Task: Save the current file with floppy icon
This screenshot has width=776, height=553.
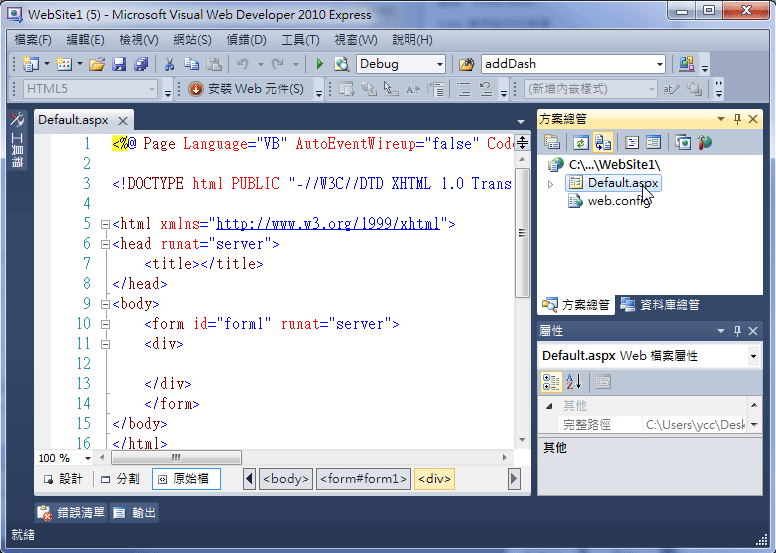Action: click(x=119, y=64)
